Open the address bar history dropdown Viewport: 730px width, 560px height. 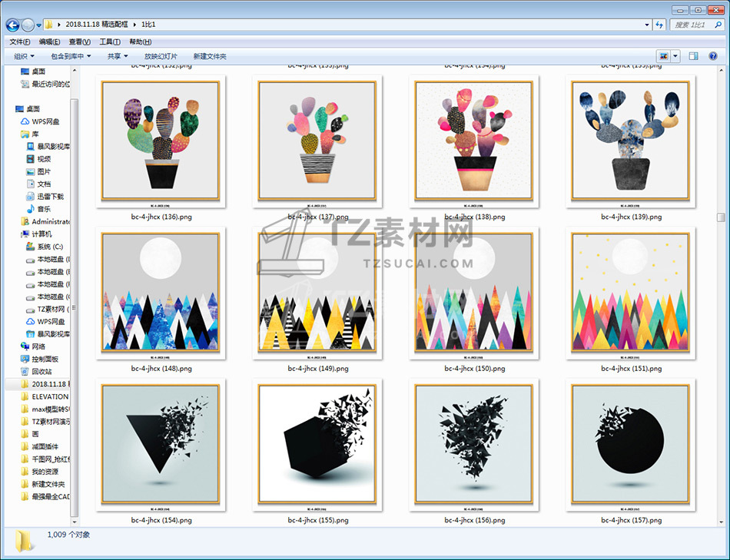647,25
